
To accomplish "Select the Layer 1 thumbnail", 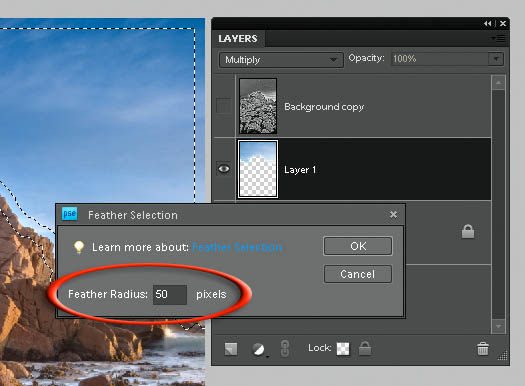I will click(x=258, y=169).
